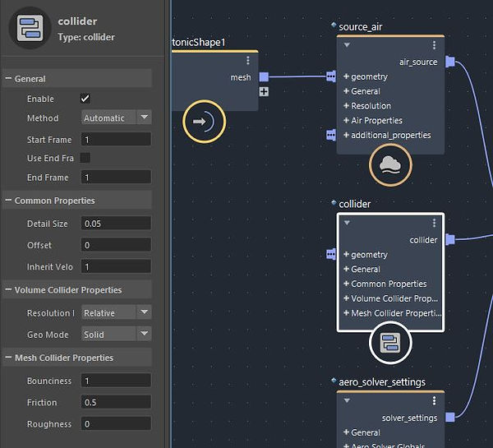Screen dimensions: 493x448
Task: Open the Method dropdown set to Automatic
Action: (x=117, y=118)
